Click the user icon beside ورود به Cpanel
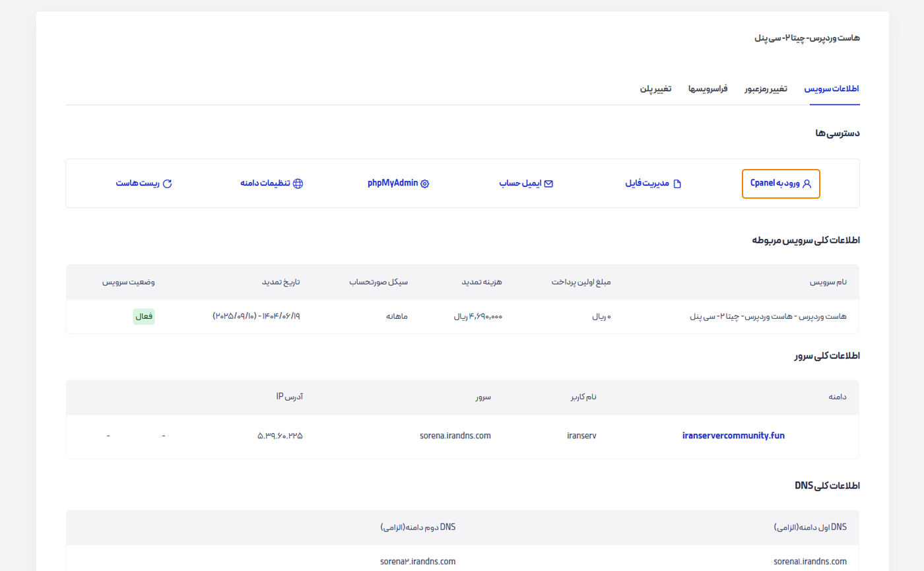Viewport: 924px width, 571px height. point(807,184)
